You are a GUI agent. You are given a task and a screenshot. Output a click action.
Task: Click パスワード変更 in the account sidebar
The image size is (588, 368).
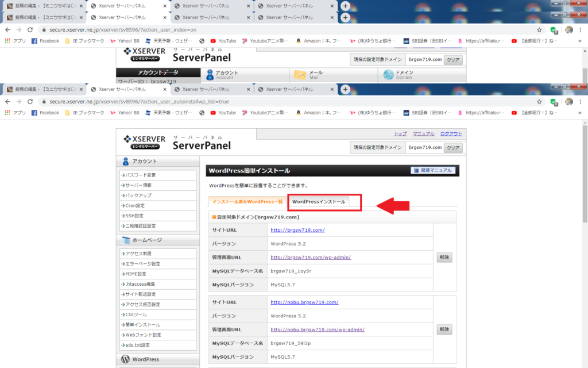point(141,175)
